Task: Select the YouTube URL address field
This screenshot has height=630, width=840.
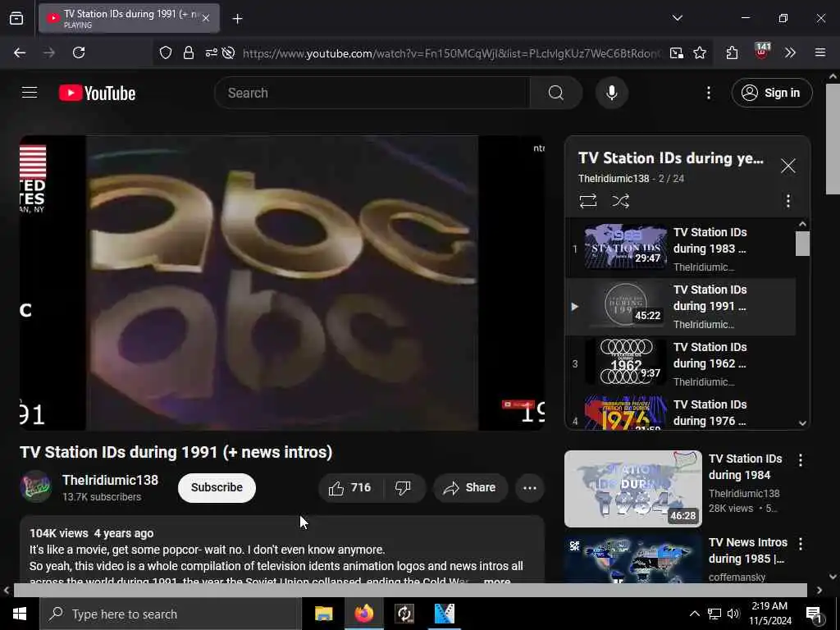Action: 451,53
